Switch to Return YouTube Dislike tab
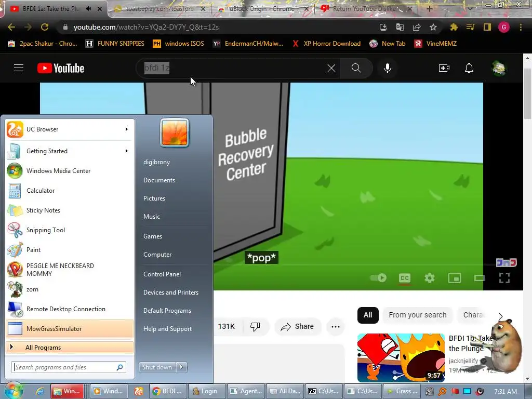 (x=366, y=9)
